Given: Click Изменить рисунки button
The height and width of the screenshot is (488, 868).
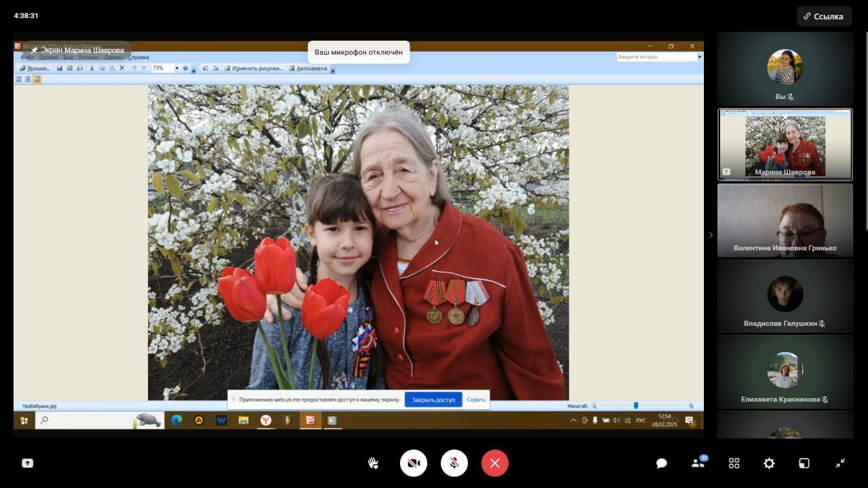Looking at the screenshot, I should coord(253,68).
